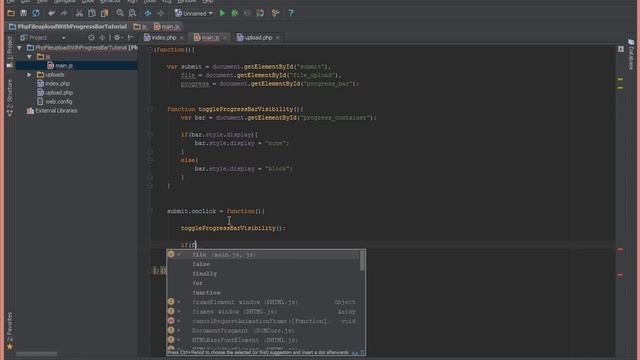Choose 'file' in the autocomplete popup

pos(263,255)
